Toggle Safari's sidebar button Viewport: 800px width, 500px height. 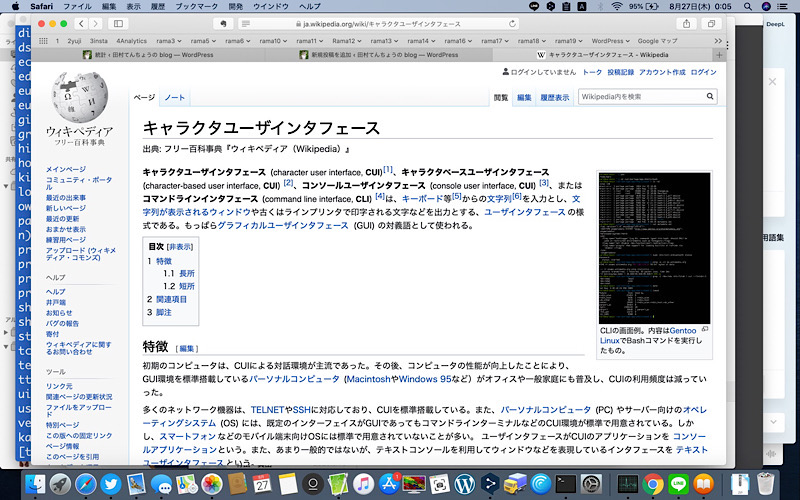[118, 23]
